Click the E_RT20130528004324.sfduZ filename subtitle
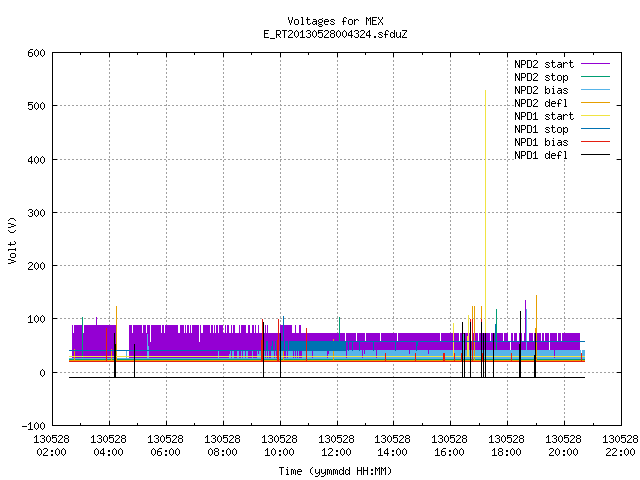The image size is (640, 480). click(336, 34)
